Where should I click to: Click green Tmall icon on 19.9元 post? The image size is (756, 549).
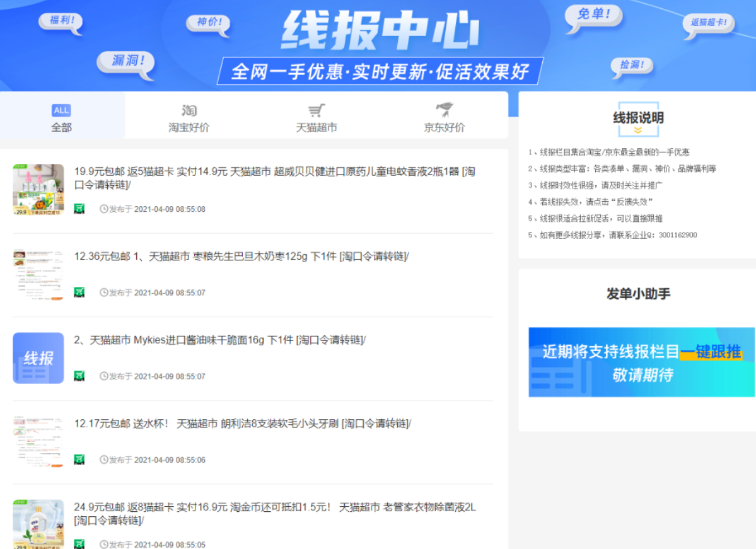tap(79, 209)
